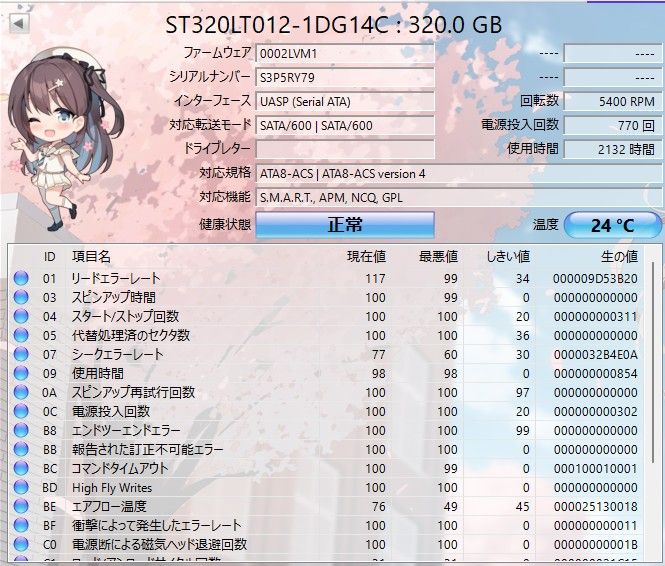This screenshot has width=665, height=566.
Task: Click status orb for エアフロー温度 row
Action: (x=21, y=506)
